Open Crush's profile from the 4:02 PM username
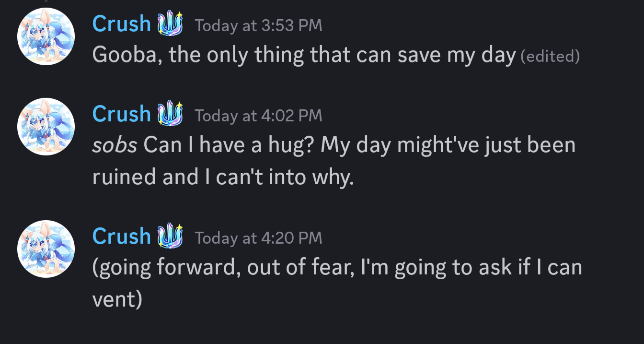Viewport: 644px width, 344px height. point(122,114)
